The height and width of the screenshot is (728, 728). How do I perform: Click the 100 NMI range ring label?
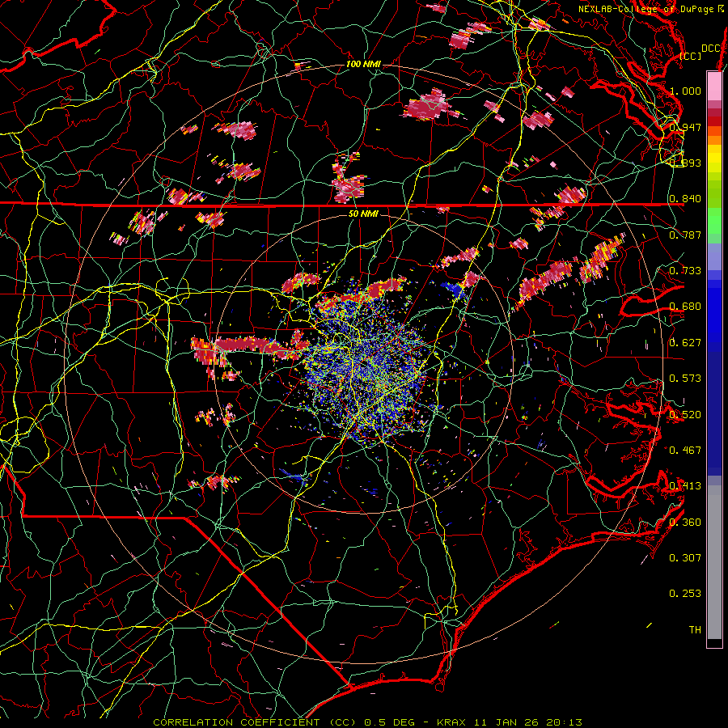(363, 64)
